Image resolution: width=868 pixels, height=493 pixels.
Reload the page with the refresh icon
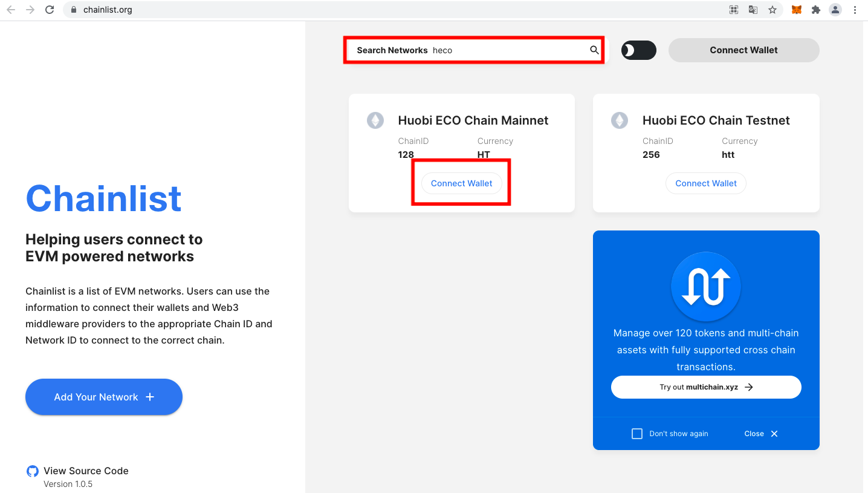50,10
